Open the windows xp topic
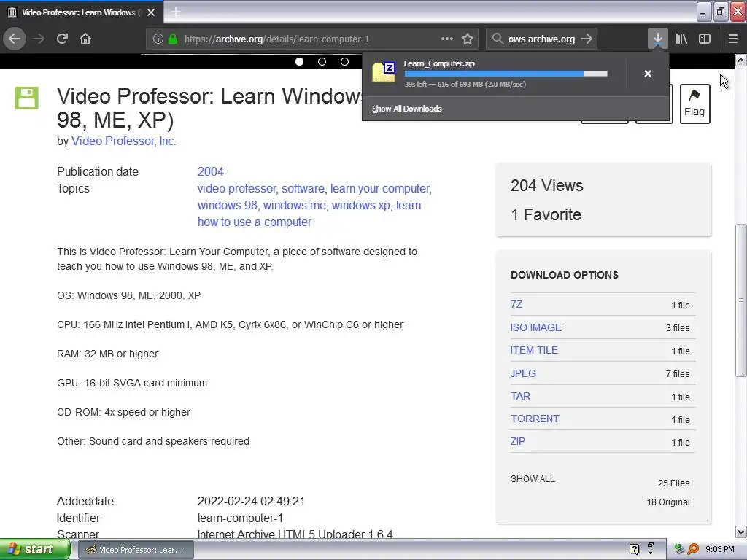Viewport: 747px width, 560px height. pos(360,205)
